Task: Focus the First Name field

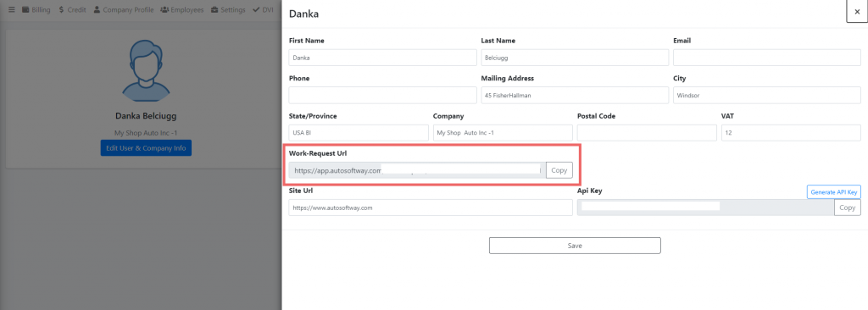Action: 383,58
